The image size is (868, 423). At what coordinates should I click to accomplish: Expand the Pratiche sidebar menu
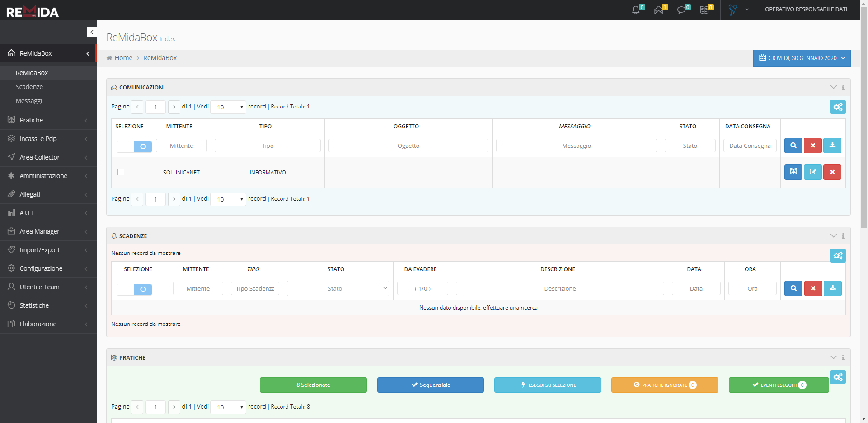48,120
